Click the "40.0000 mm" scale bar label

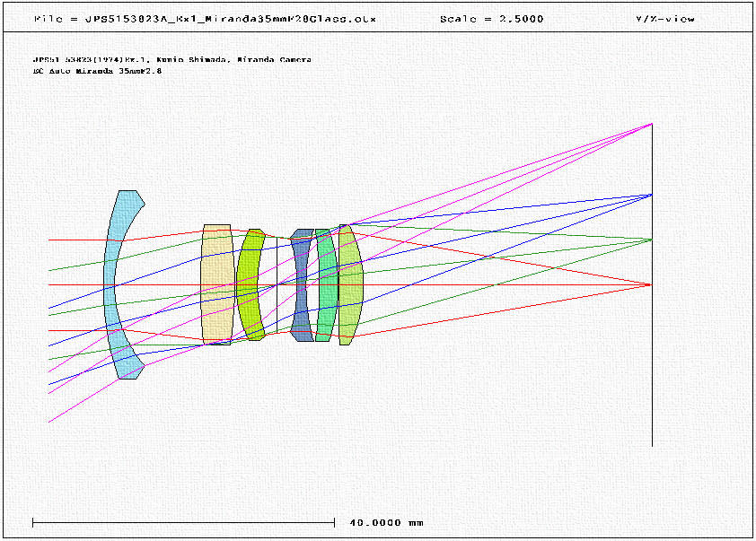(386, 523)
